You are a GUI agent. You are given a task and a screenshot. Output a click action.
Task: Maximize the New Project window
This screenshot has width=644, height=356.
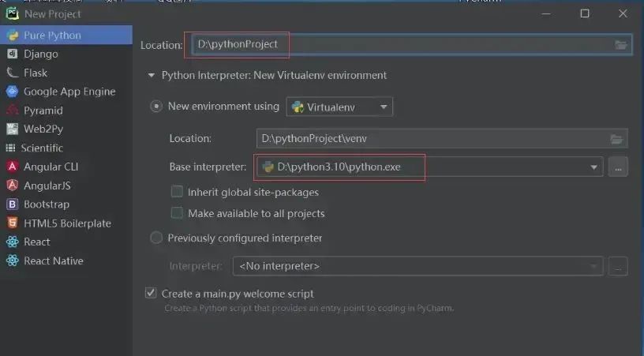click(x=585, y=13)
